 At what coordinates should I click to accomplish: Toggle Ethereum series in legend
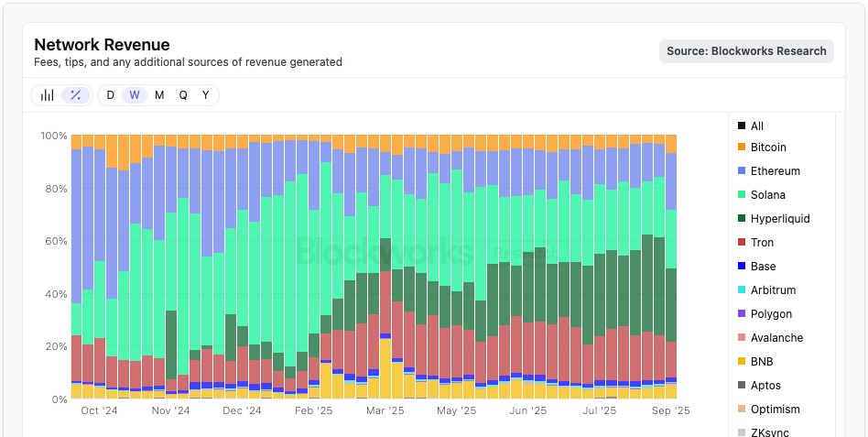pos(769,171)
